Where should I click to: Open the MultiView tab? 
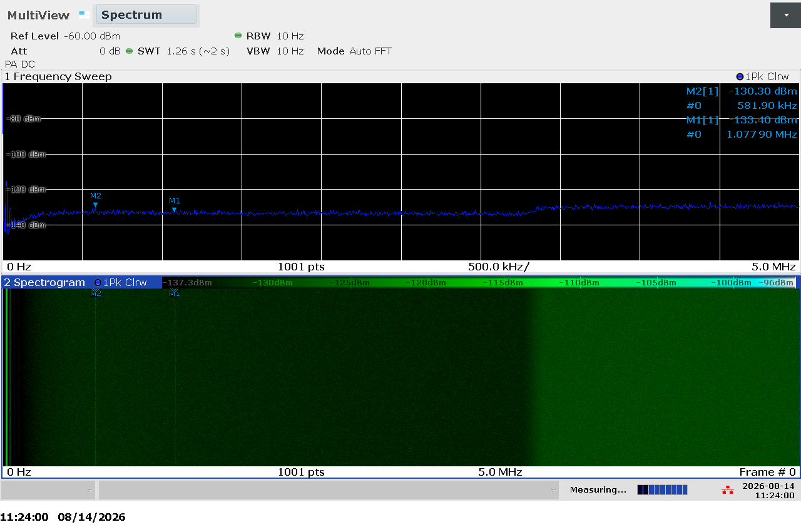(38, 15)
